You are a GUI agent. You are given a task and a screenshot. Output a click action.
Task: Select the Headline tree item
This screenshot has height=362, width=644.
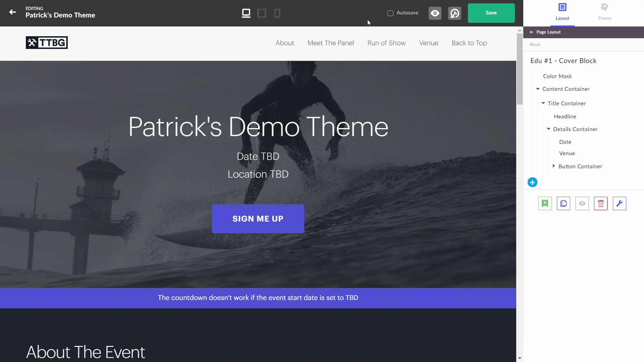pos(565,116)
